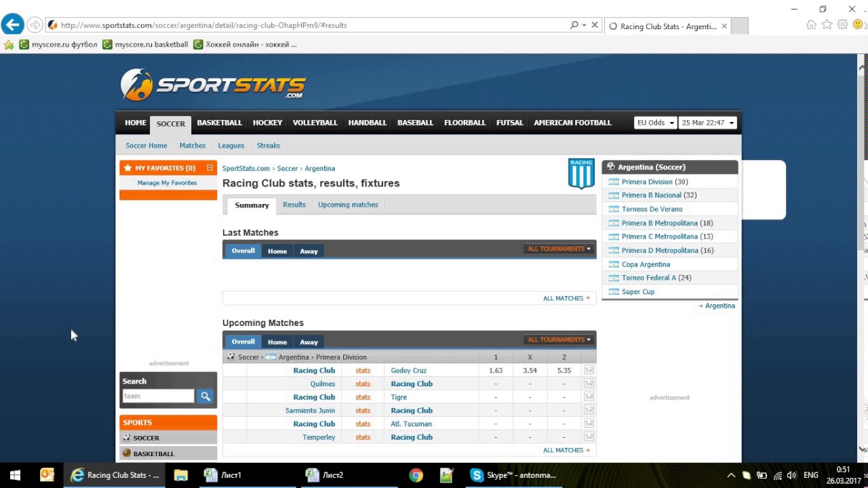Click the search magnifier in the address bar
868x488 pixels.
click(574, 25)
